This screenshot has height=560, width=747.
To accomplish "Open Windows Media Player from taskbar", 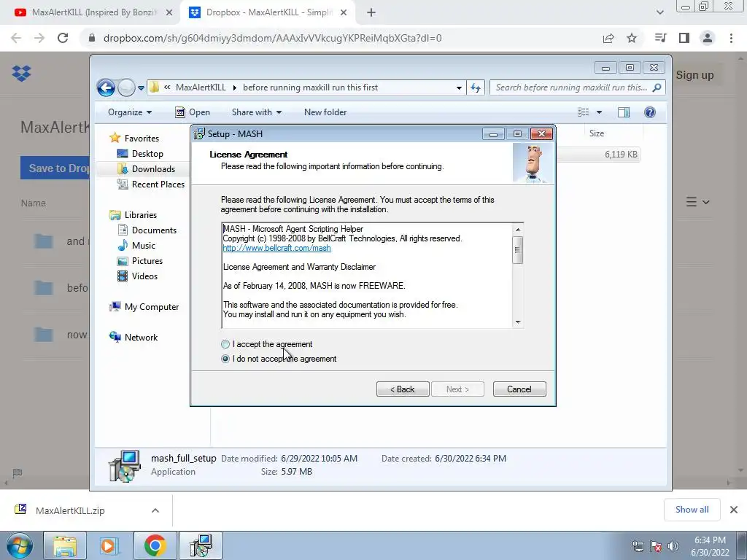I will (x=109, y=545).
